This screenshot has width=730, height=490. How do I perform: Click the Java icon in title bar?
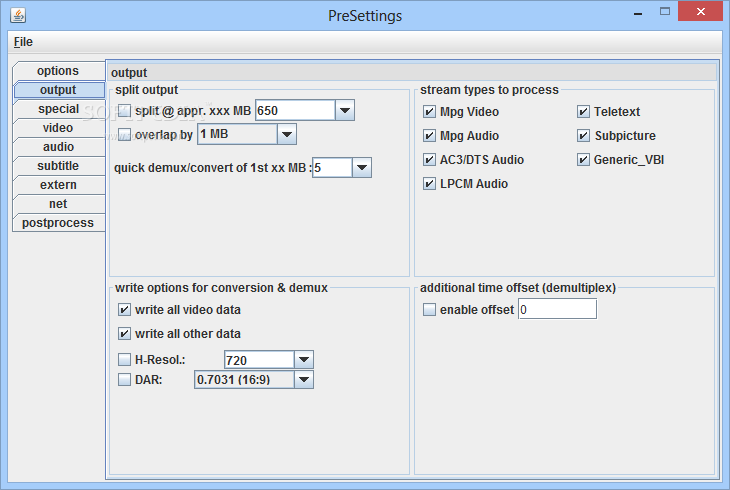click(17, 15)
